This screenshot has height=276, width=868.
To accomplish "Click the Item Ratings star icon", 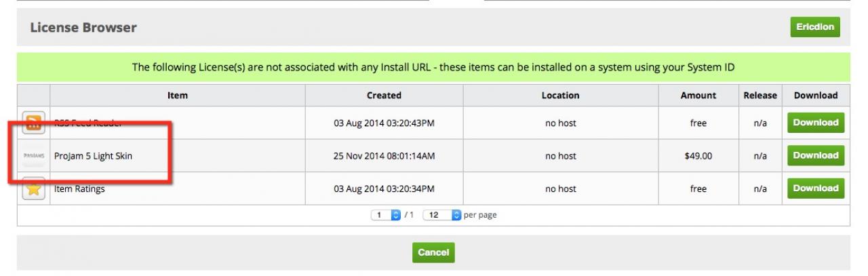I will click(x=34, y=189).
